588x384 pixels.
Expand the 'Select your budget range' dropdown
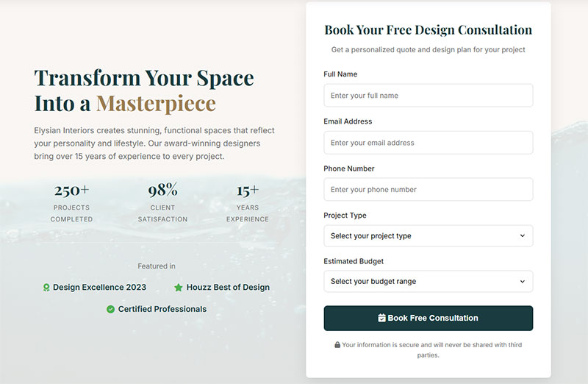tap(428, 282)
